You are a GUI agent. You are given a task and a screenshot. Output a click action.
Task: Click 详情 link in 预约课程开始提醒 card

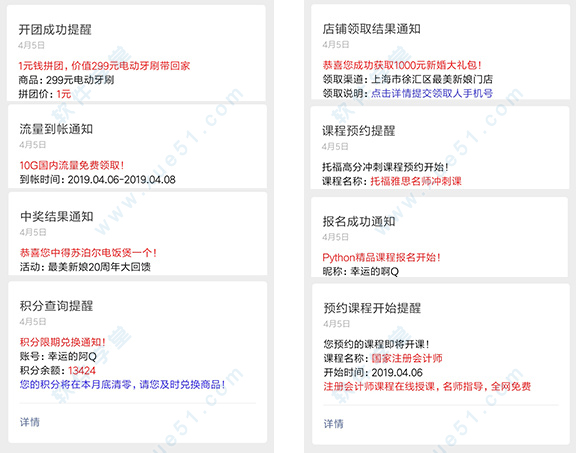(x=334, y=424)
